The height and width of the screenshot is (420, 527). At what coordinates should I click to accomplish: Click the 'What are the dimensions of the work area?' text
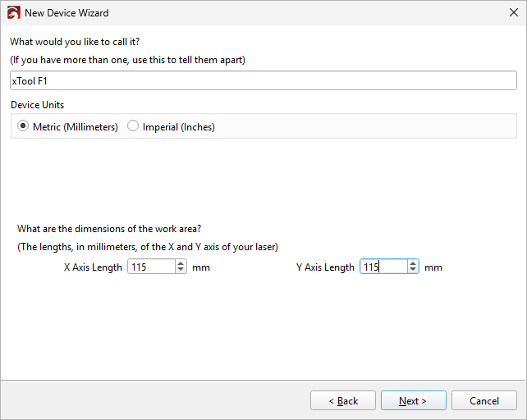point(109,229)
